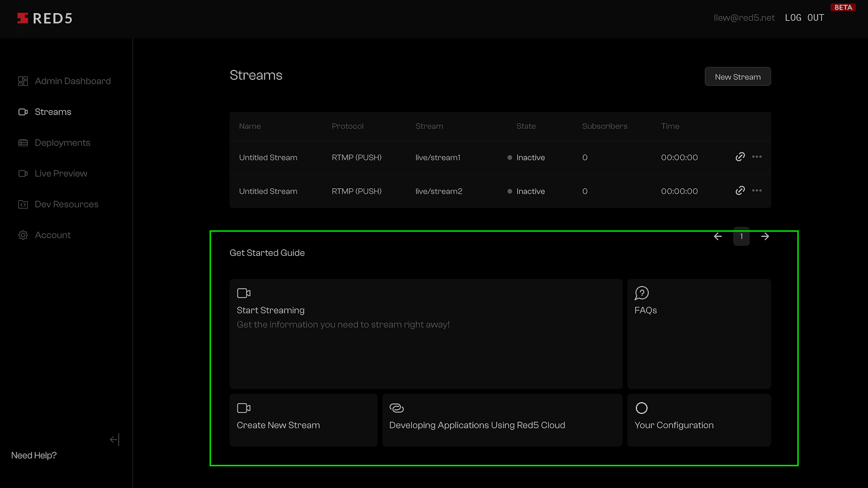This screenshot has height=488, width=868.
Task: Click the Get Started Guide heading
Action: click(267, 253)
